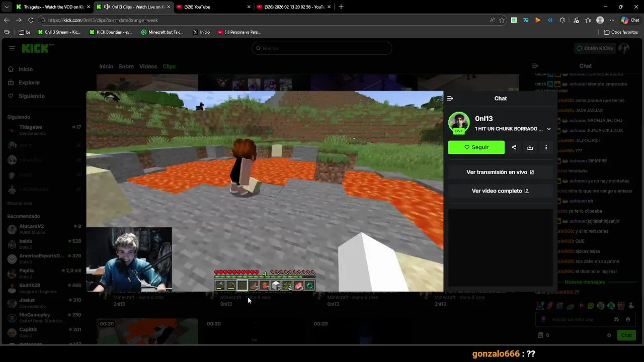Switch to the Sobre tab
Viewport: 644px width, 362px height.
tap(126, 66)
